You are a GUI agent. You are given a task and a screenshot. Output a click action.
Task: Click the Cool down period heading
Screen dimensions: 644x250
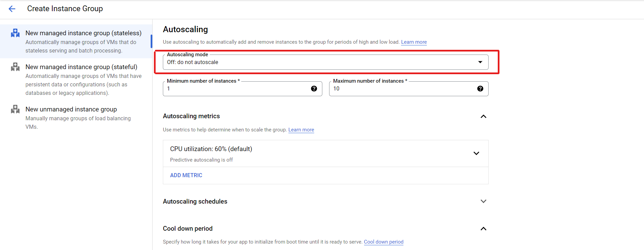point(188,229)
